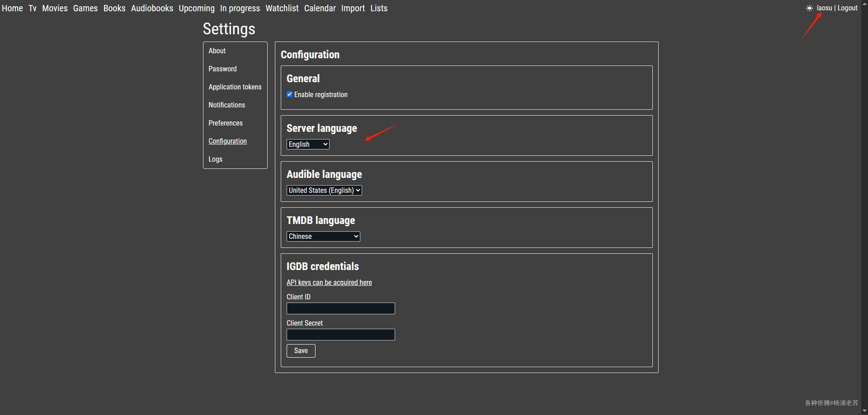Expand the Audible language dropdown
The width and height of the screenshot is (868, 415).
pos(324,190)
